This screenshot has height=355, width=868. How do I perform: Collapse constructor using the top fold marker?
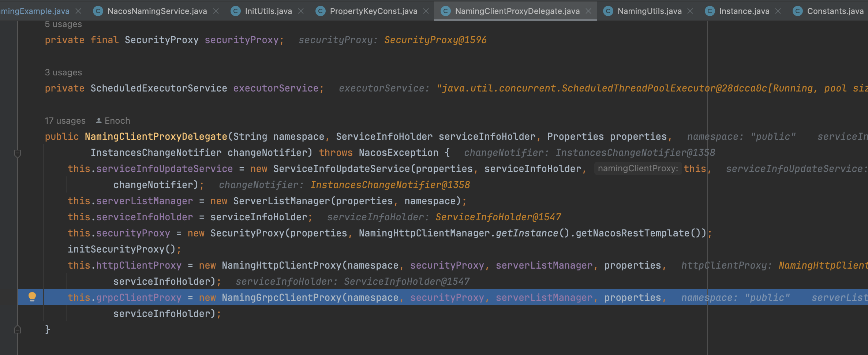(x=17, y=153)
